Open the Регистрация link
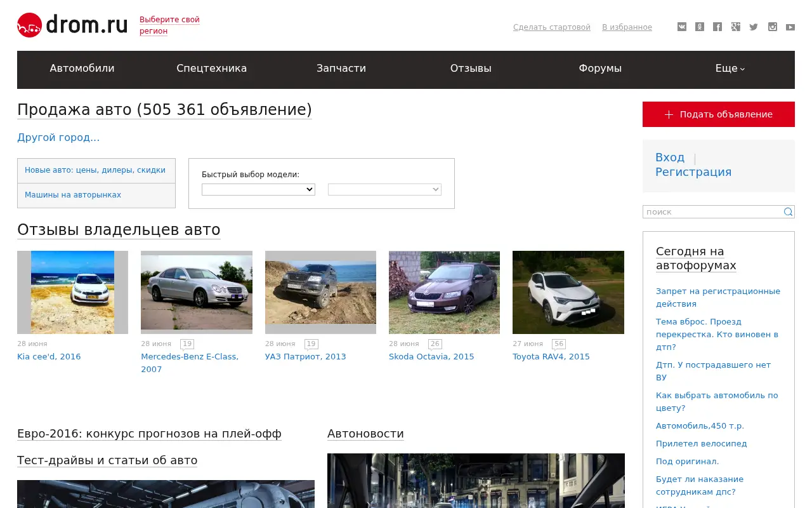The width and height of the screenshot is (812, 508). coord(693,172)
